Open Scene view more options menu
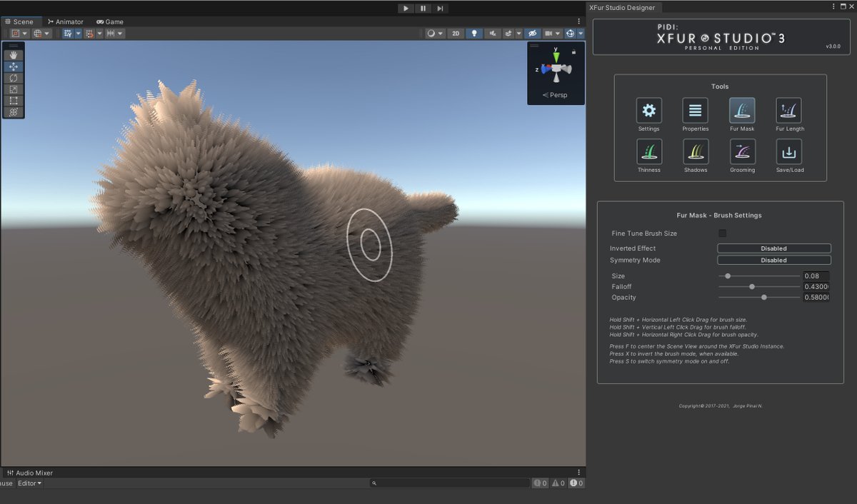This screenshot has height=504, width=857. 579,21
